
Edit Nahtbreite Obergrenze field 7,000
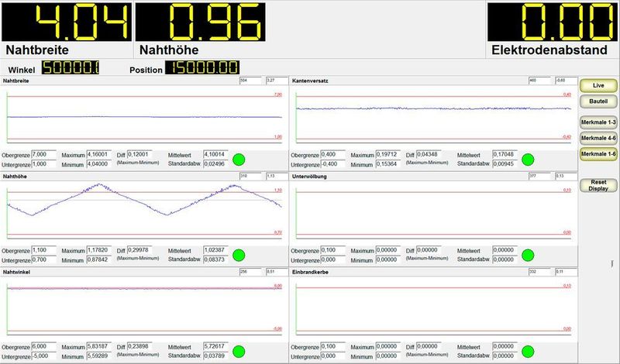[x=43, y=154]
